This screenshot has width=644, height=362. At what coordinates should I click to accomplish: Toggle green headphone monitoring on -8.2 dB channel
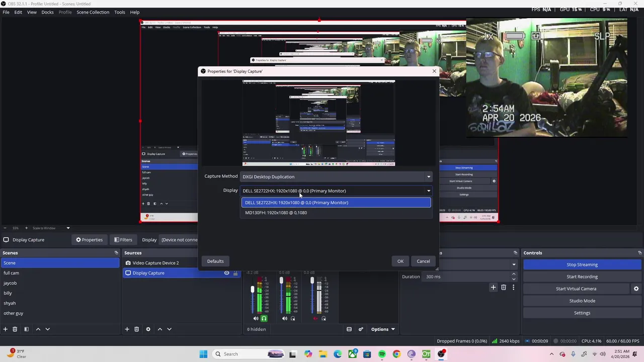[264, 318]
